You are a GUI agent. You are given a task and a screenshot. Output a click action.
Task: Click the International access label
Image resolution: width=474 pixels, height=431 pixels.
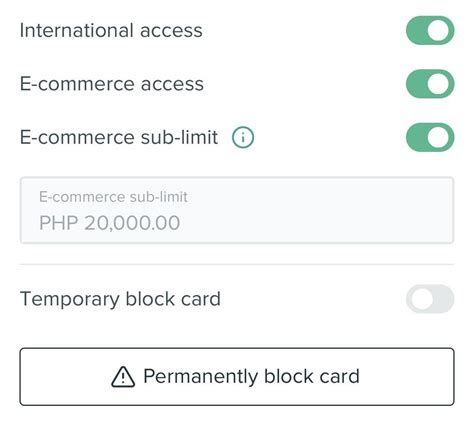111,30
